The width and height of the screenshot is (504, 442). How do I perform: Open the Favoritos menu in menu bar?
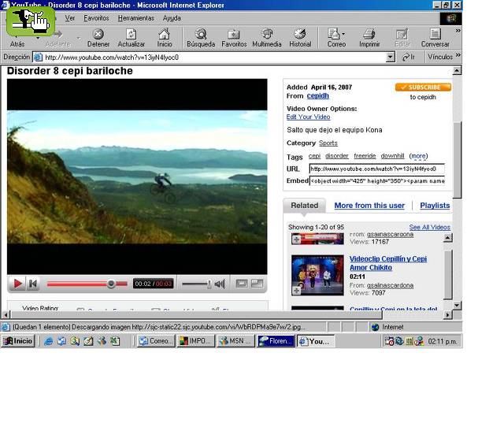[x=96, y=18]
